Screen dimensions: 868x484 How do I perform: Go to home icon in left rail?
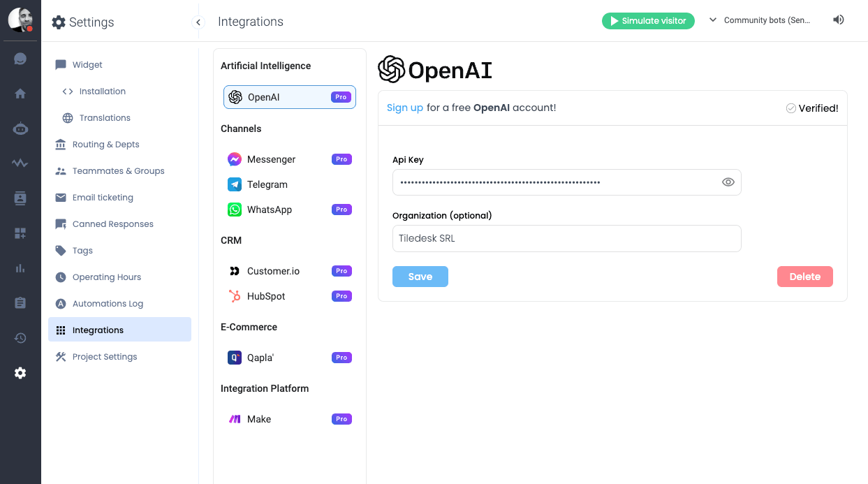tap(20, 94)
